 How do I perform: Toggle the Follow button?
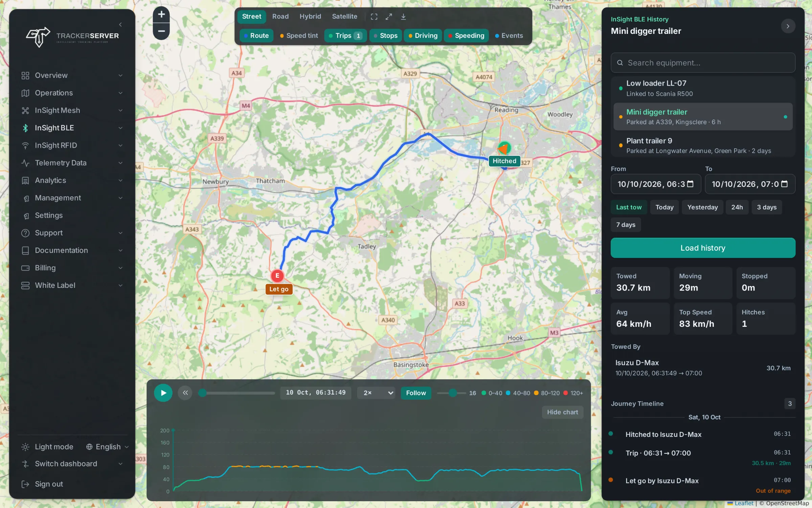point(416,393)
